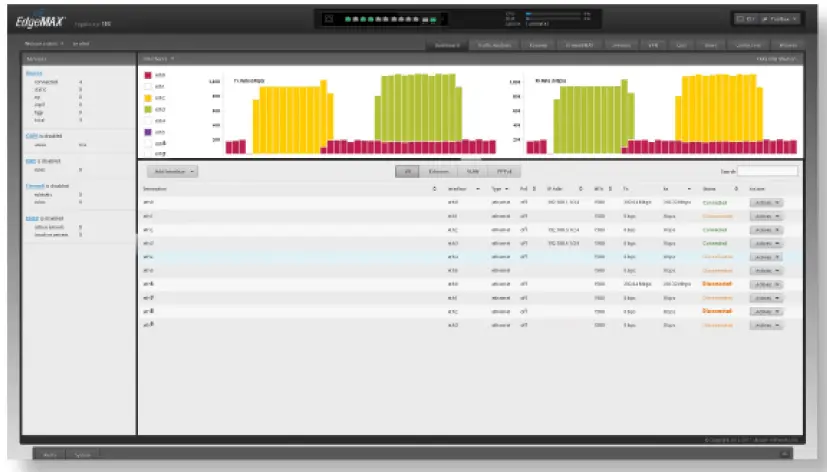Expand the Interfaces panel header menu
The height and width of the screenshot is (472, 827).
172,59
